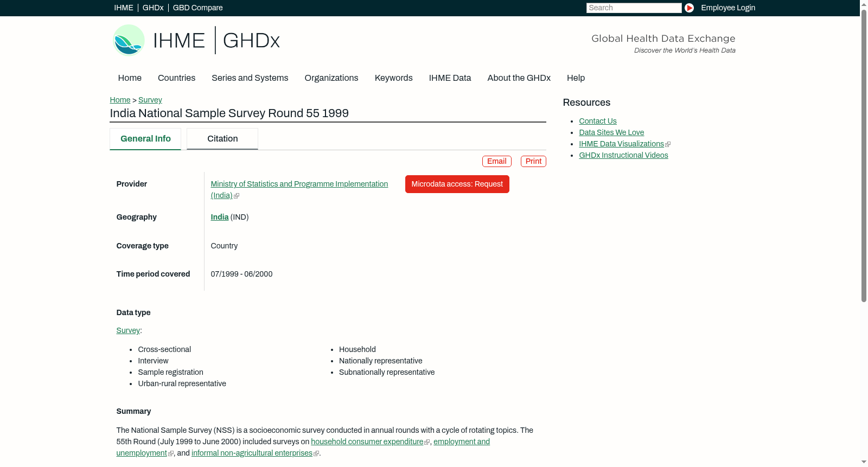Image resolution: width=868 pixels, height=467 pixels.
Task: Switch to the Citation tab
Action: coord(222,139)
